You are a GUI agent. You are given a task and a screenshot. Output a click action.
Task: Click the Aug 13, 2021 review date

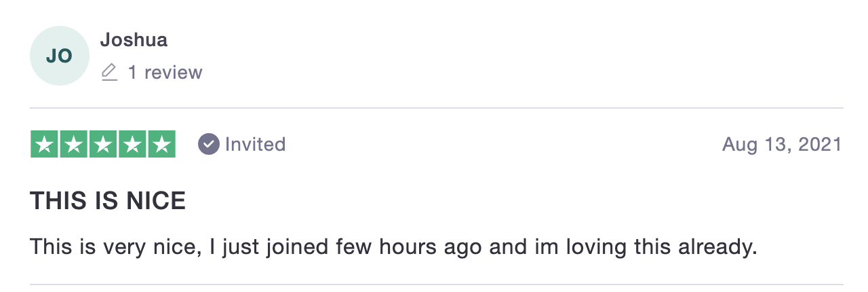[x=782, y=144]
